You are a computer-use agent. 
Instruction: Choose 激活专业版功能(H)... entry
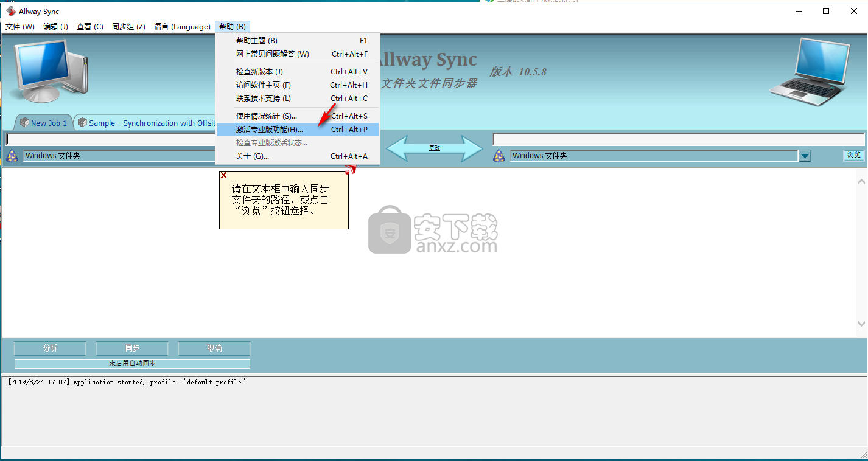(x=298, y=130)
